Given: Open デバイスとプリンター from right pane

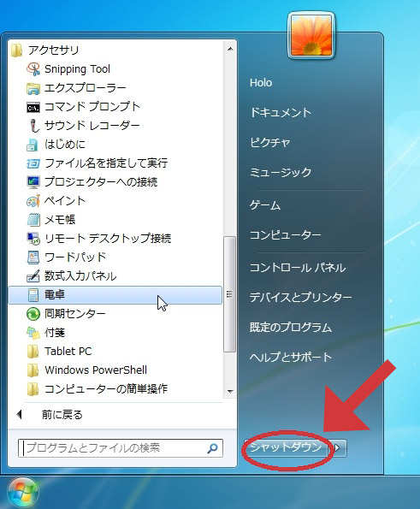Looking at the screenshot, I should [300, 298].
